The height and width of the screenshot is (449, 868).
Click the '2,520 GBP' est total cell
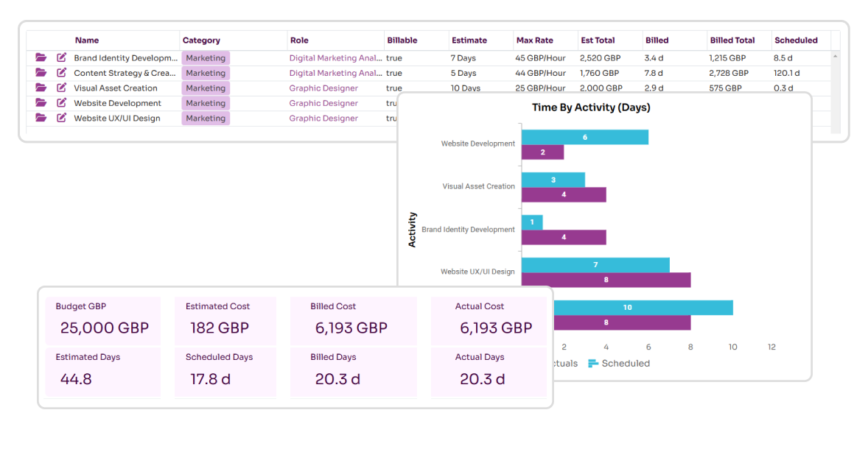[x=600, y=58]
